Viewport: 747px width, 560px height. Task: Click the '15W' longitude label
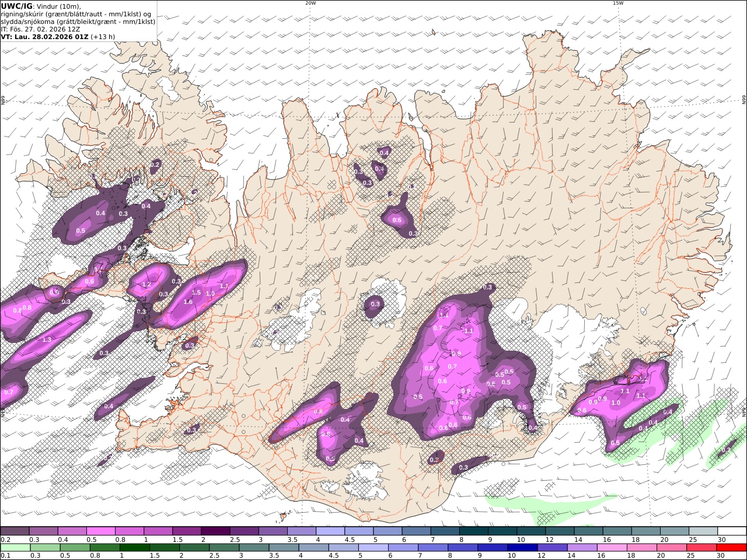[x=618, y=3]
